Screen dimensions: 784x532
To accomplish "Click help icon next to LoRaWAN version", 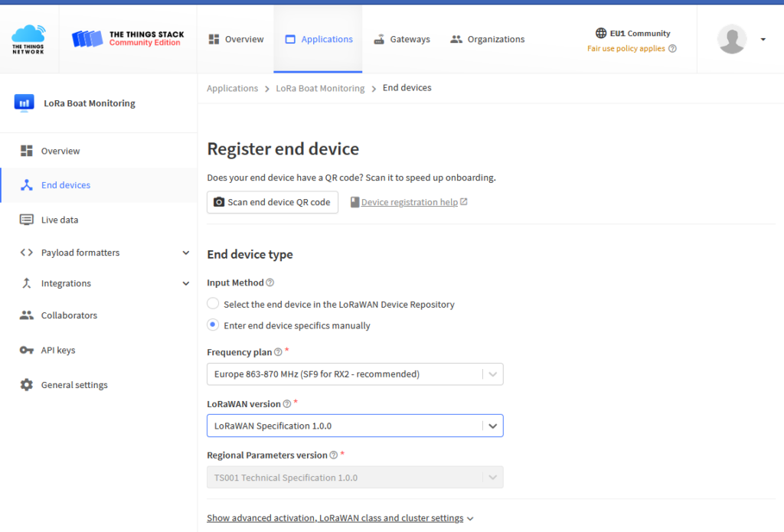I will point(287,404).
